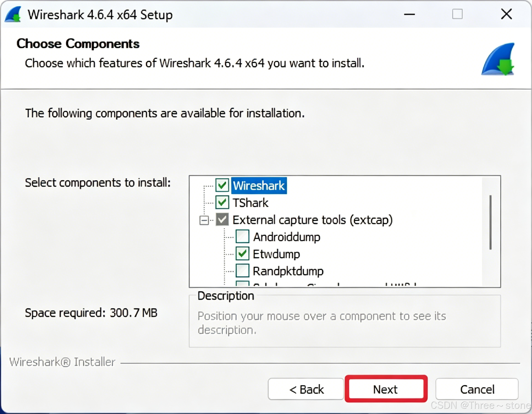532x414 pixels.
Task: Collapse the External capture tools tree node
Action: point(204,220)
